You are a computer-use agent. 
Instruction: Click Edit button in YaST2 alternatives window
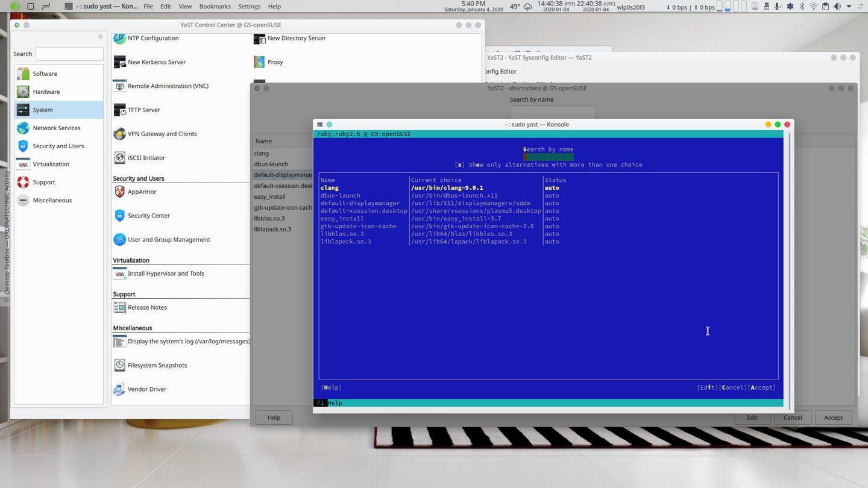click(x=752, y=418)
